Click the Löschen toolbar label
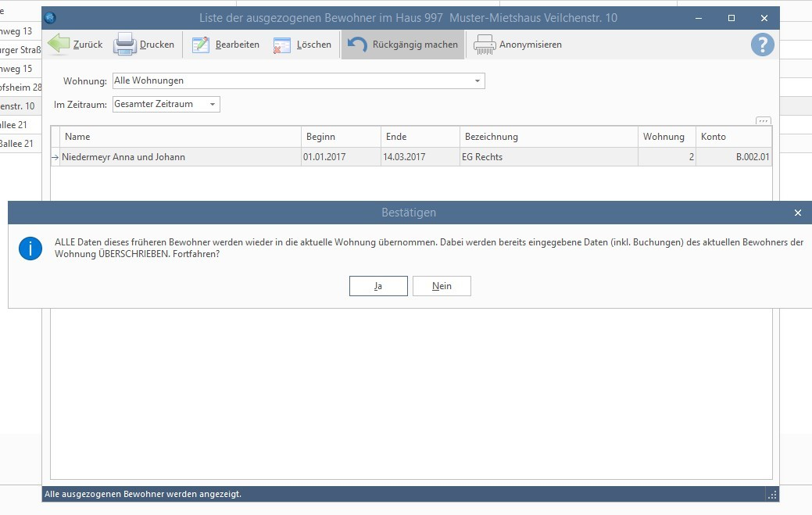812x515 pixels. coord(314,45)
